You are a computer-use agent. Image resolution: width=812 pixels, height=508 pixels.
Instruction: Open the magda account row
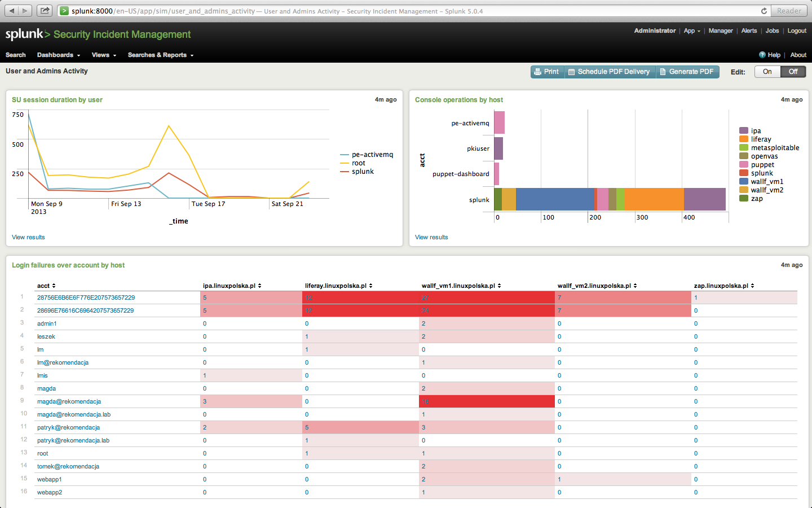[x=46, y=388]
